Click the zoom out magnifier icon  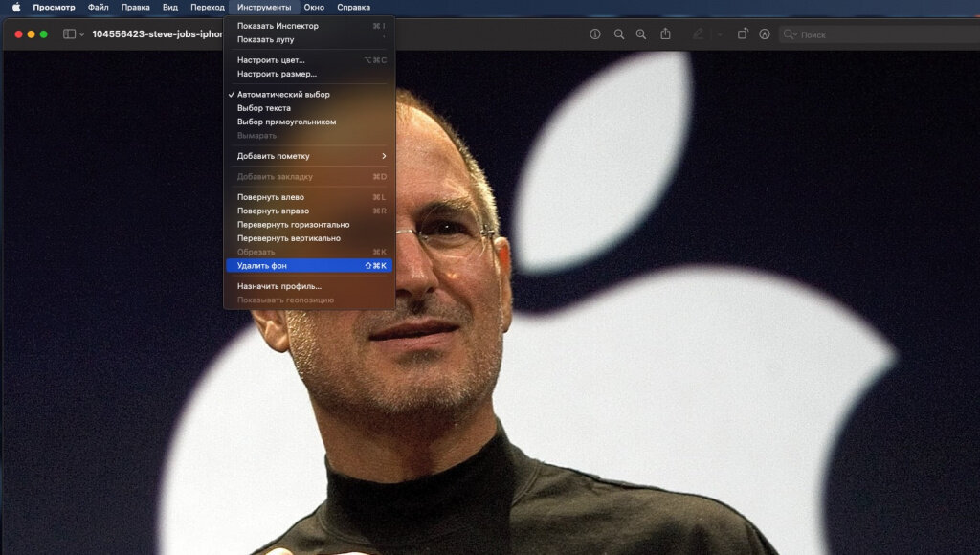click(x=619, y=34)
